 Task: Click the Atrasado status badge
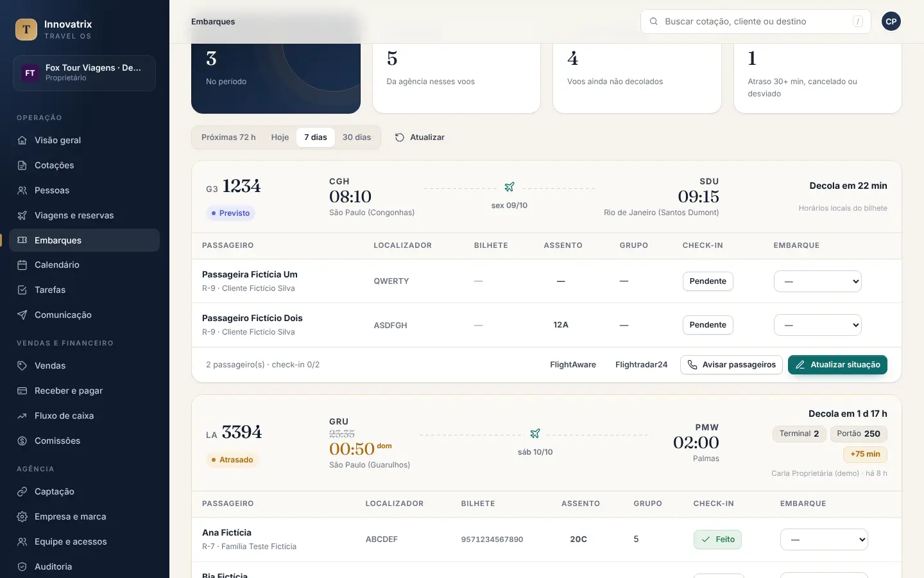(x=232, y=460)
